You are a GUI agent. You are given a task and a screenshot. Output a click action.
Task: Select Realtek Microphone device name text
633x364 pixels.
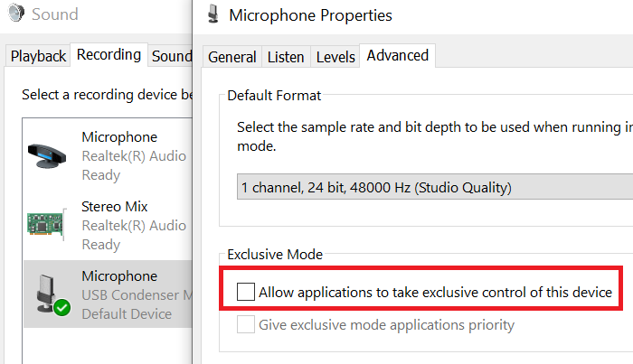coord(119,137)
